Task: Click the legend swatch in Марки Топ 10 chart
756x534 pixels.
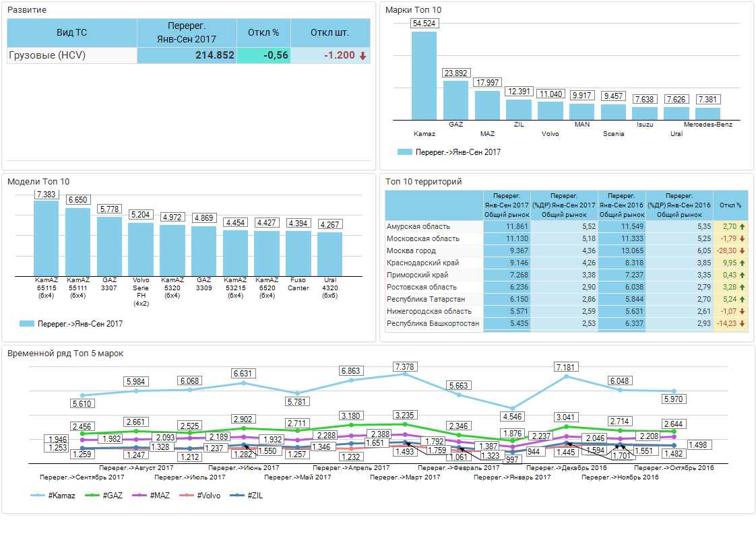Action: (404, 152)
